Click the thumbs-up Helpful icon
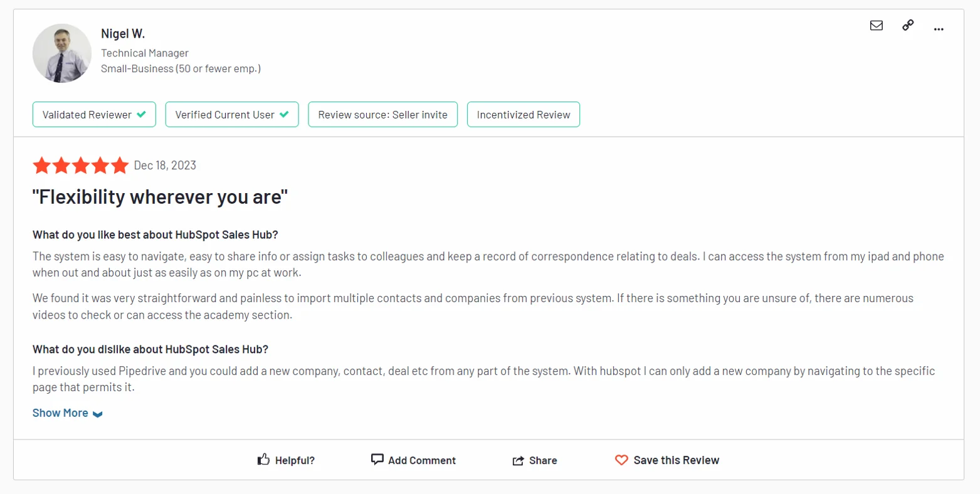The width and height of the screenshot is (980, 494). coord(264,460)
